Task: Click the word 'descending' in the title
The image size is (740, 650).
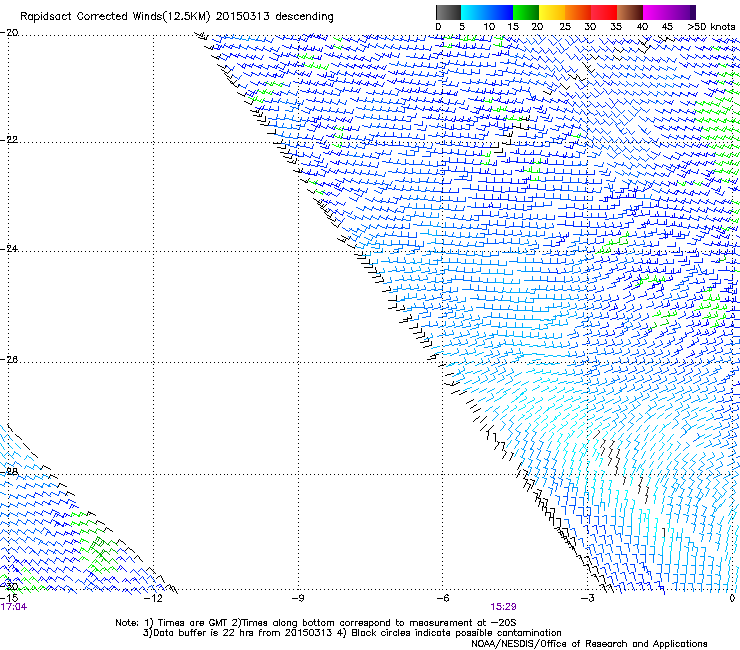Action: 304,17
